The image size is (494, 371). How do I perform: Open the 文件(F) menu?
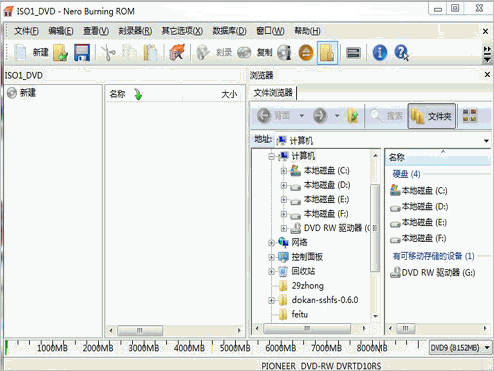pos(26,31)
